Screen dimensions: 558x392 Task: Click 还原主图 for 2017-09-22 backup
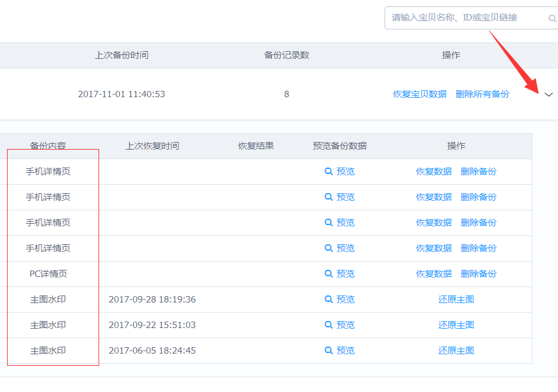click(x=456, y=325)
